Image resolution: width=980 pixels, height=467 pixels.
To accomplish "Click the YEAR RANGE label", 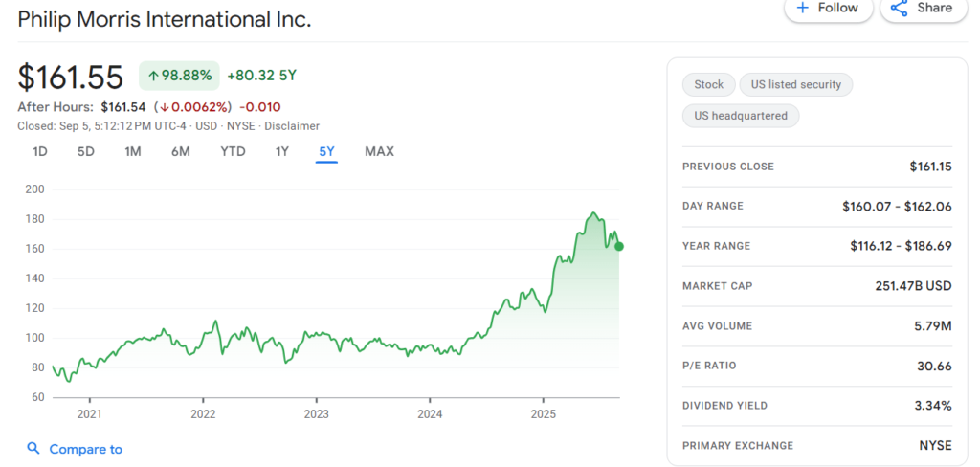I will pyautogui.click(x=716, y=246).
